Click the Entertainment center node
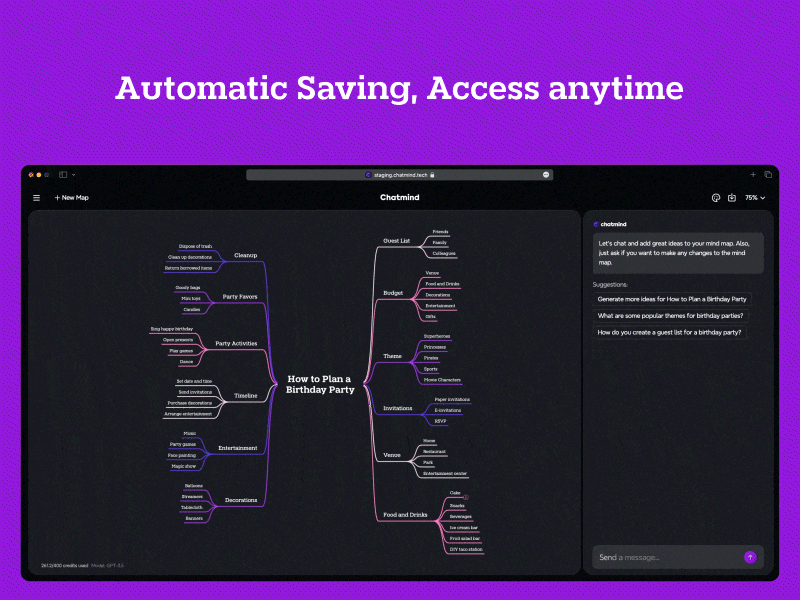Image resolution: width=800 pixels, height=600 pixels. pyautogui.click(x=445, y=473)
